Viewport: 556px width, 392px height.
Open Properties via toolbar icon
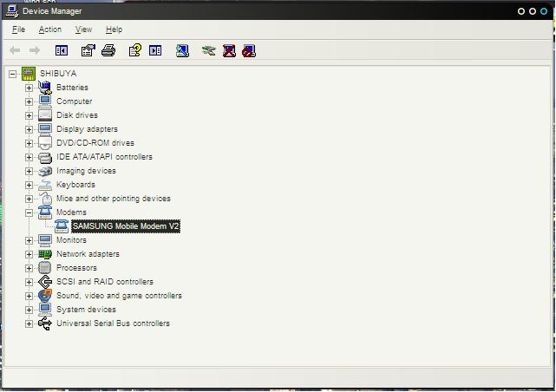[x=88, y=50]
